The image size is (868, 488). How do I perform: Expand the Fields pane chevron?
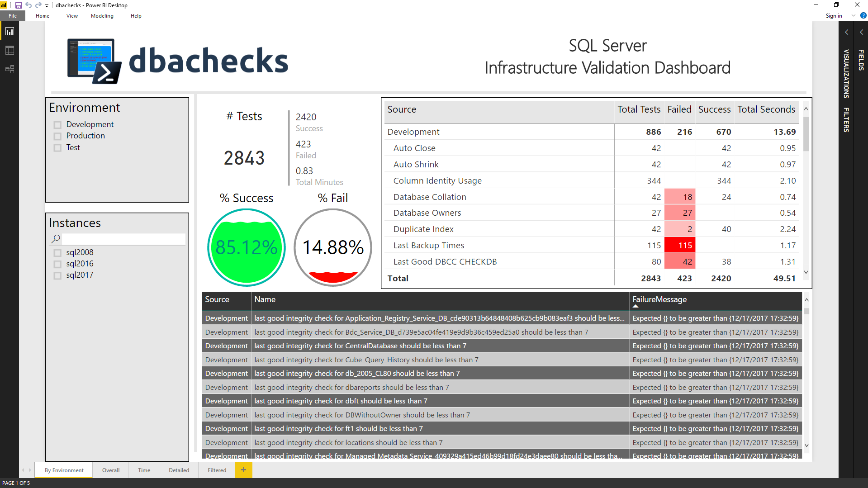point(861,33)
